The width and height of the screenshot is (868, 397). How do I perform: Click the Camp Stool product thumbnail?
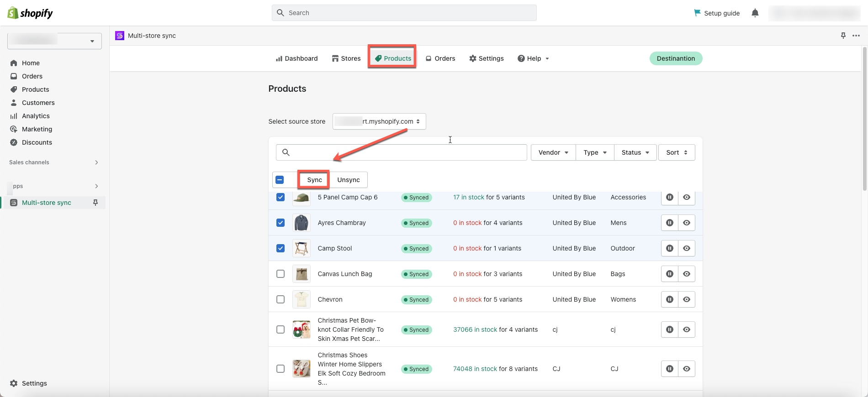302,248
